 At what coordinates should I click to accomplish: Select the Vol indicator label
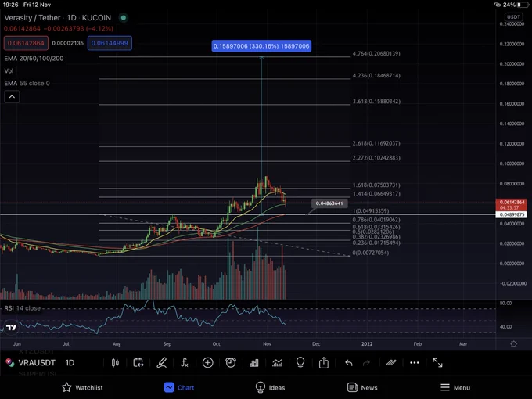[9, 71]
